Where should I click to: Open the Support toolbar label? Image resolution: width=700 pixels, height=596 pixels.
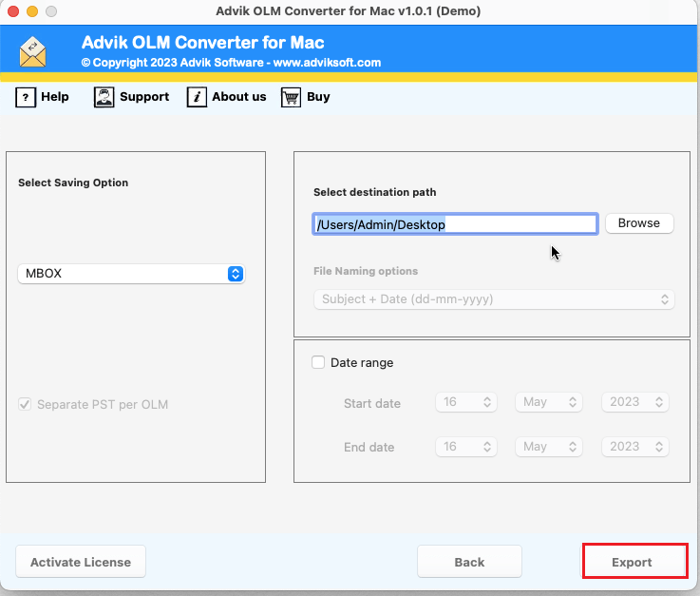144,97
